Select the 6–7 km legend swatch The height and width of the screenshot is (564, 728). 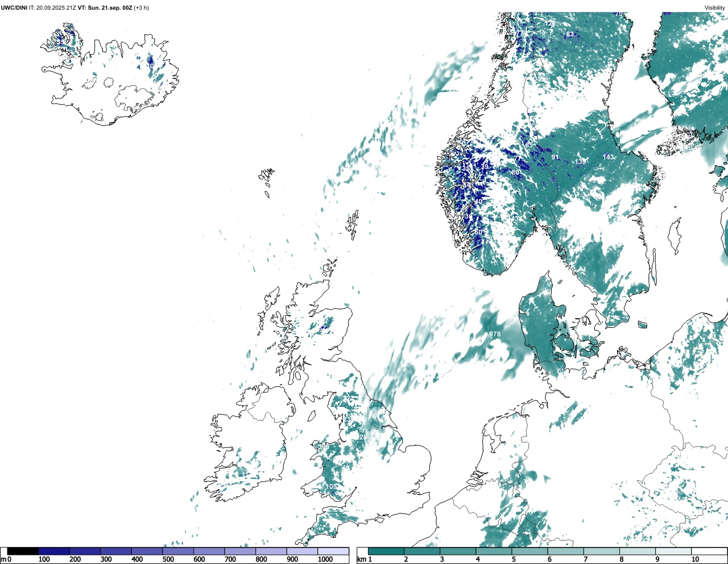[x=565, y=551]
